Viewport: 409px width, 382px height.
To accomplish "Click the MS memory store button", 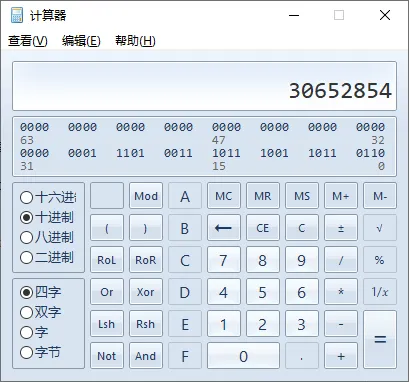I will [302, 196].
